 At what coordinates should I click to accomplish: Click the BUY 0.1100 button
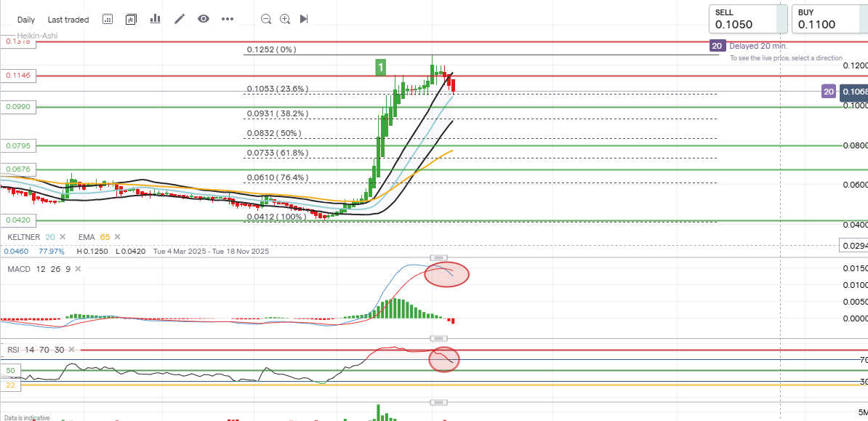click(x=827, y=19)
